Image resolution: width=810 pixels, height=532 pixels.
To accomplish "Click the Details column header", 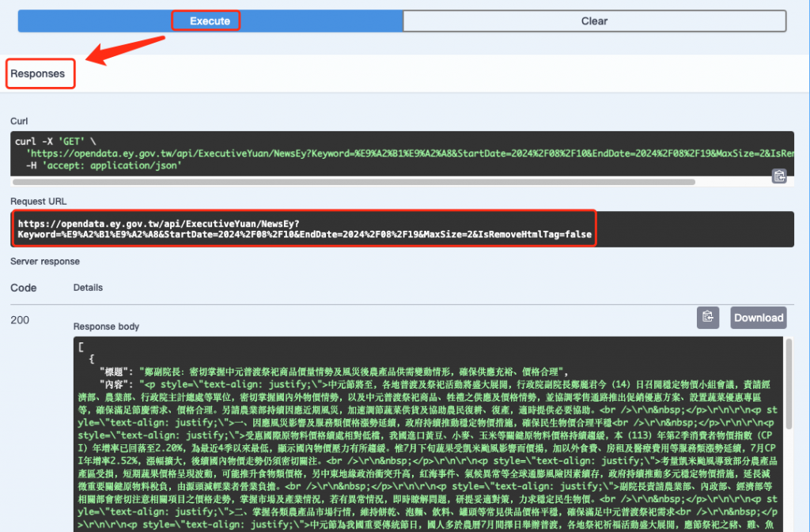I will [88, 288].
